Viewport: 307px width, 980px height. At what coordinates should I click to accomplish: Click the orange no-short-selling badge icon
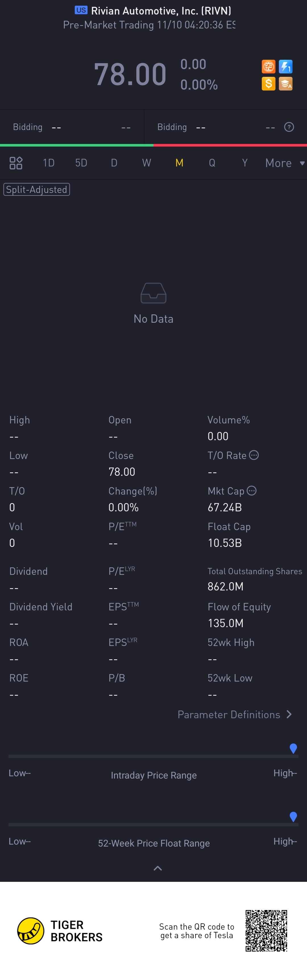pos(268,67)
